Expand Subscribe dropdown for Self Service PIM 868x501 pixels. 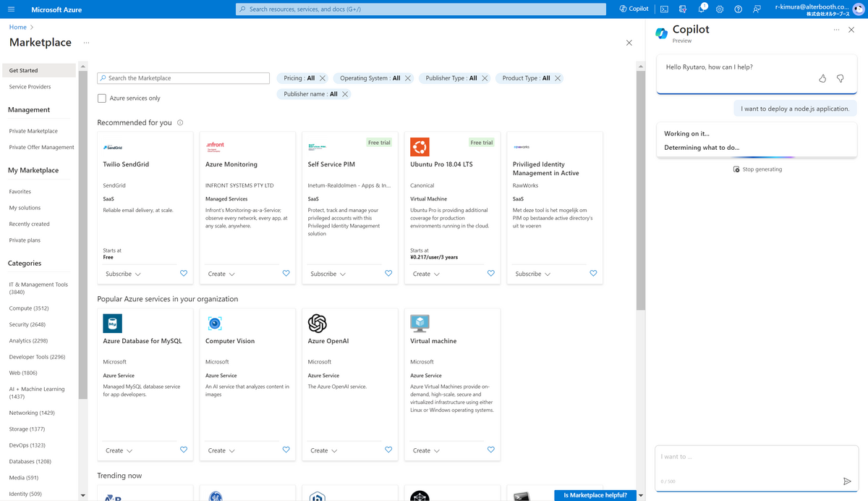328,274
